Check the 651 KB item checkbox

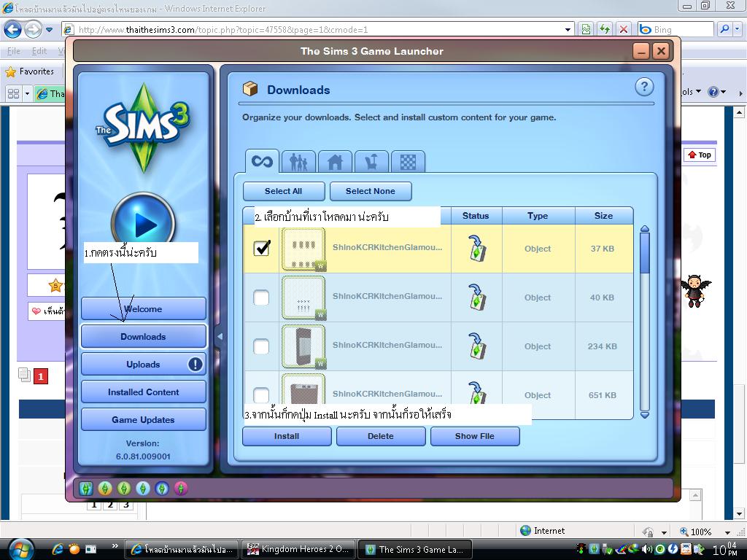[x=261, y=394]
